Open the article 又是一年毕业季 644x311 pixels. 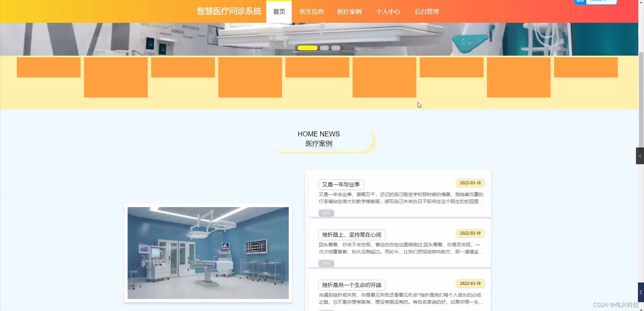(341, 185)
